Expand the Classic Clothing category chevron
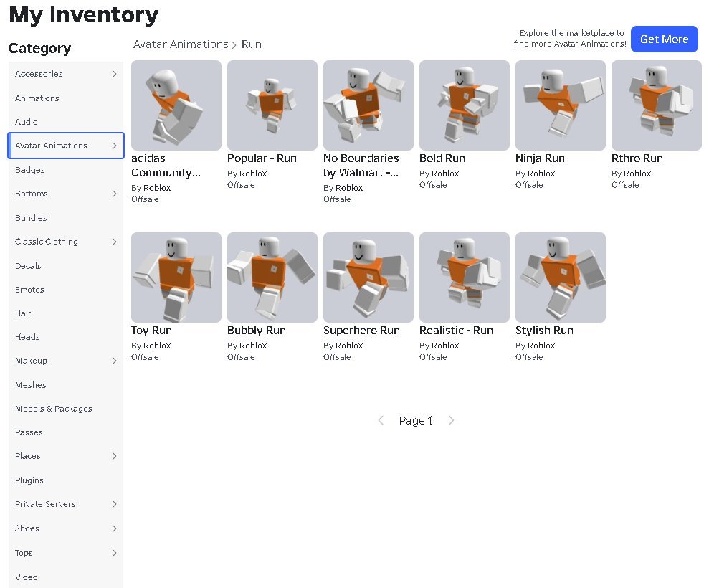 click(115, 242)
